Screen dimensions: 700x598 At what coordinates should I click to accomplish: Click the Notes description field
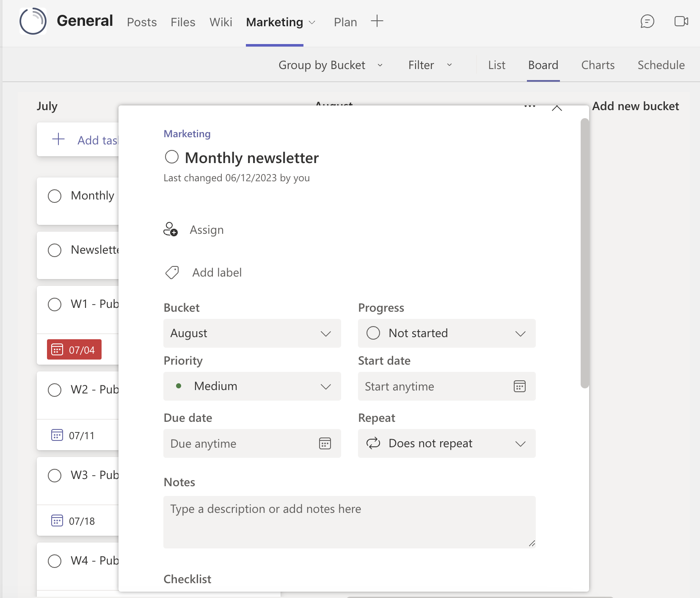[350, 522]
